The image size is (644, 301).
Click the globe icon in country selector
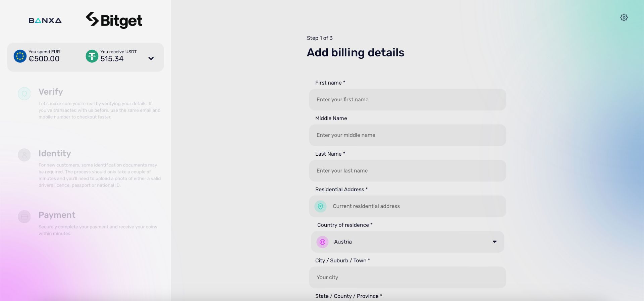coord(322,242)
